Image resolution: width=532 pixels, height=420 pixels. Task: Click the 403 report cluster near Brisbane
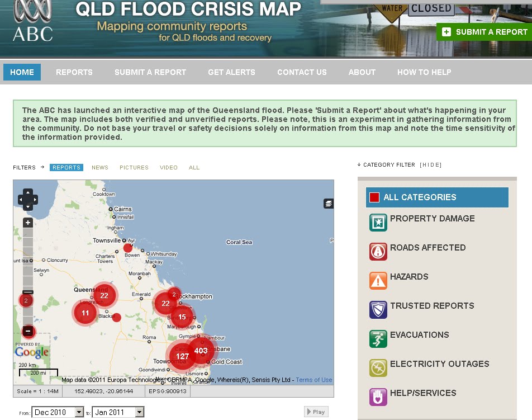[201, 351]
